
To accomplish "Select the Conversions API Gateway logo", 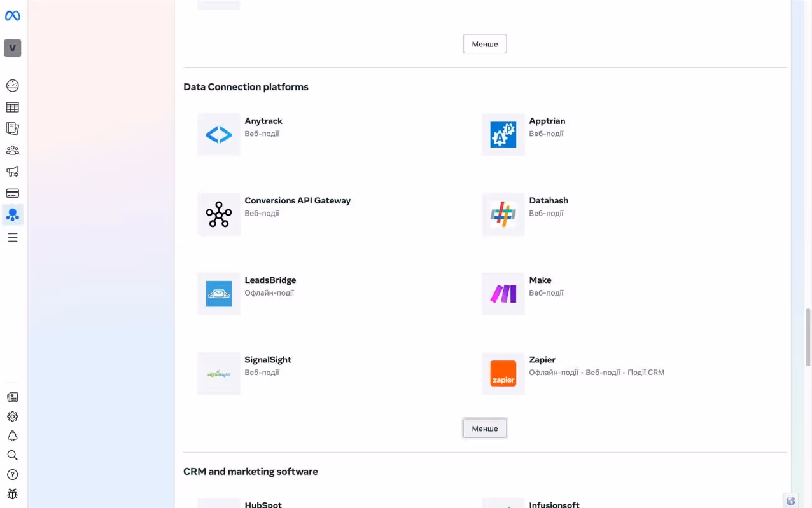I will 219,214.
